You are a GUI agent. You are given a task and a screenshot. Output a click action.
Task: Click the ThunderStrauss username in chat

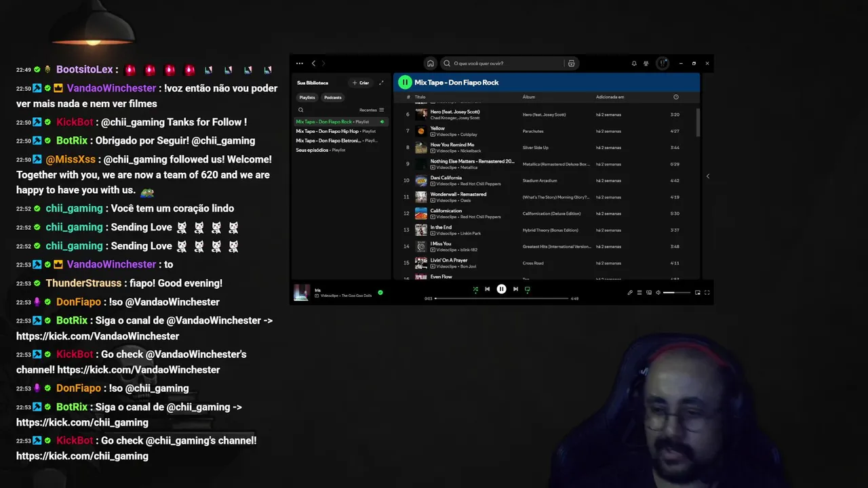(x=84, y=283)
